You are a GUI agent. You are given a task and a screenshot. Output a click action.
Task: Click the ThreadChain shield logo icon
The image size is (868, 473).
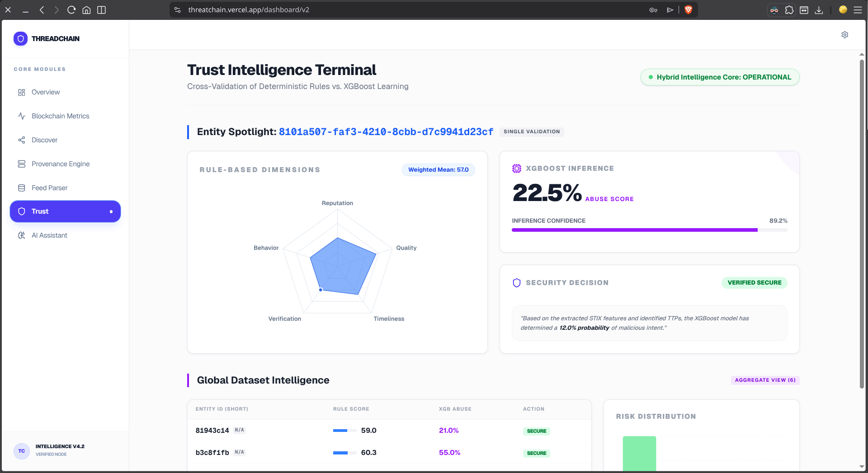(x=20, y=39)
